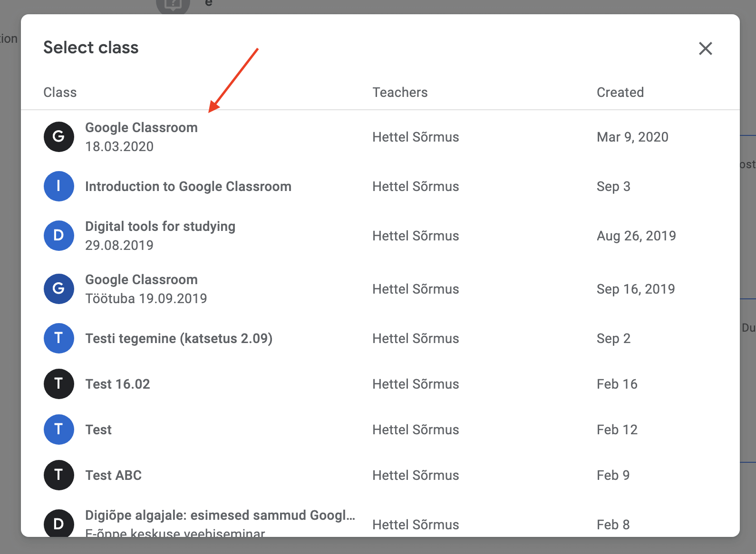
Task: Click the Sep 16, 2019 created date
Action: click(x=636, y=289)
